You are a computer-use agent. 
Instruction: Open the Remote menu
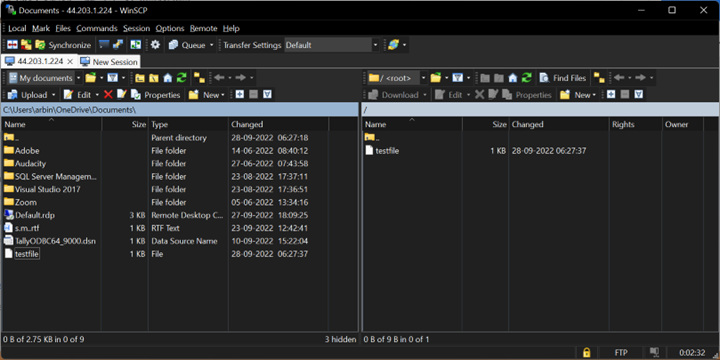[203, 28]
